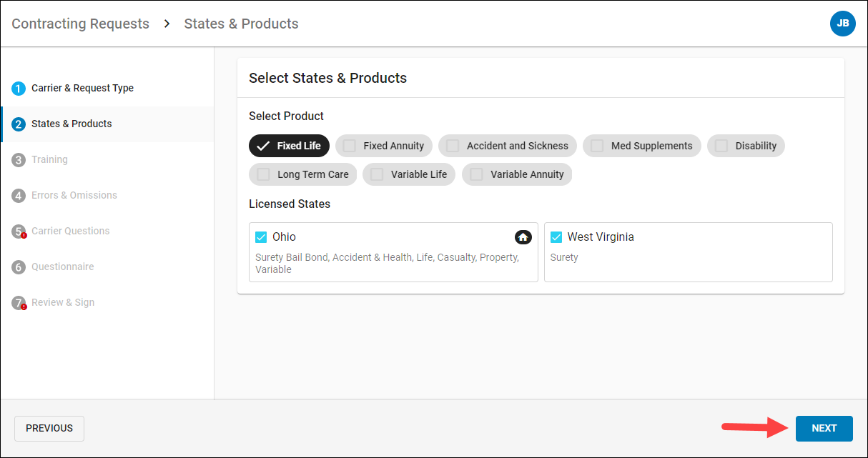This screenshot has height=458, width=868.
Task: Uncheck the West Virginia checkbox
Action: 556,237
